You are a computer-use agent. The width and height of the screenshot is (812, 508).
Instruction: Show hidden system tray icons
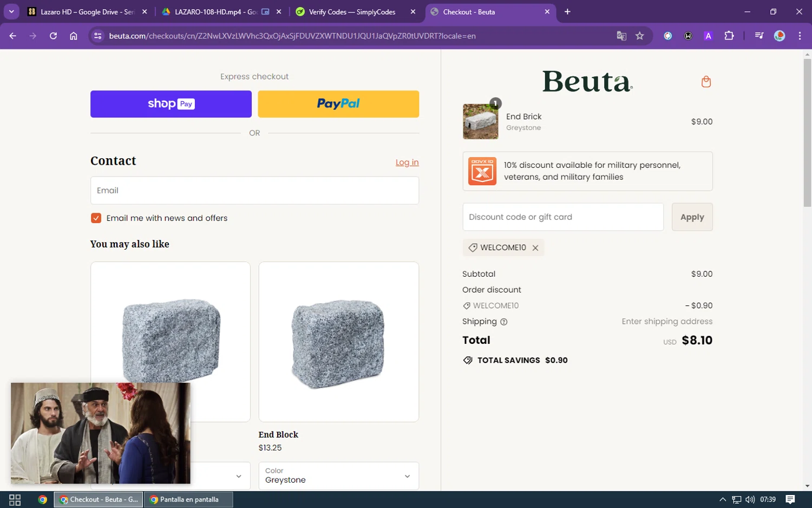coord(722,500)
